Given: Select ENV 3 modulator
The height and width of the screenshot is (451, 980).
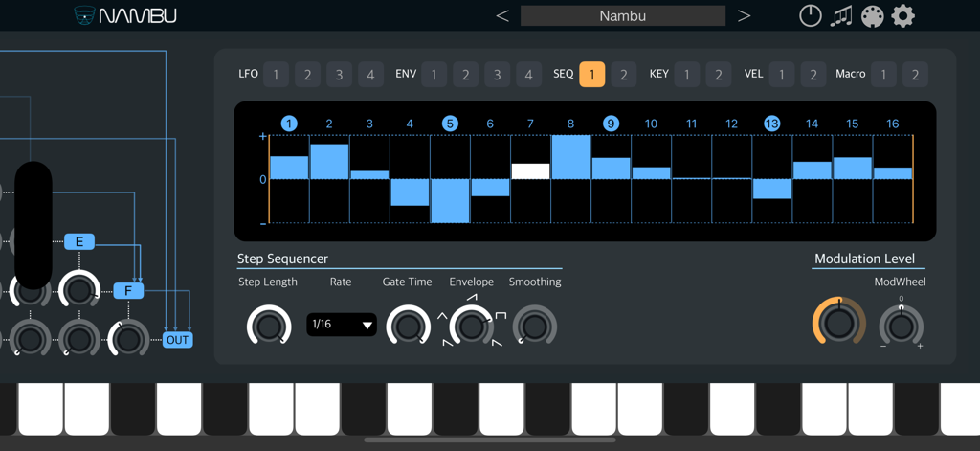Looking at the screenshot, I should 498,75.
